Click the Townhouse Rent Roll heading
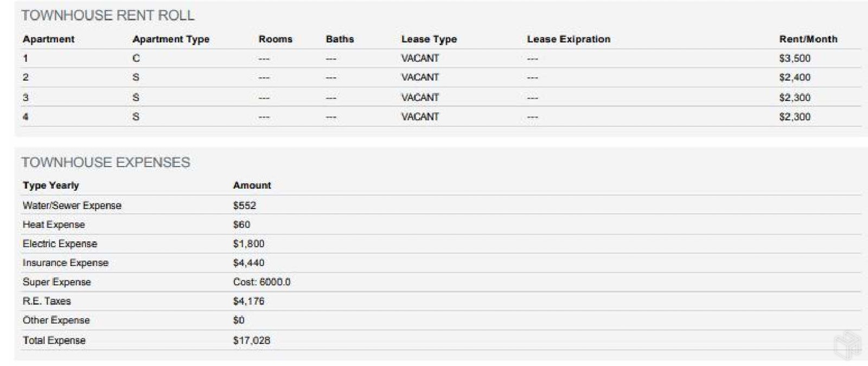The height and width of the screenshot is (366, 868). coord(107,15)
